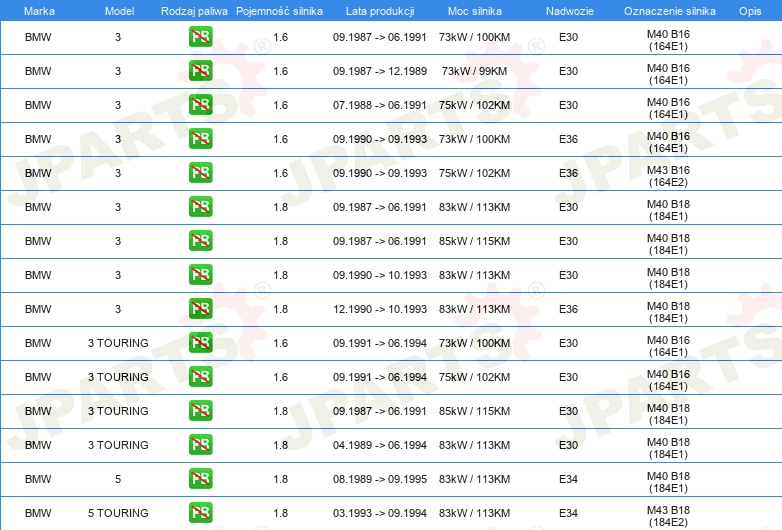This screenshot has width=782, height=530.
Task: Click M40 B18 (184E1) in the 08.1989 -> 09.1995 row
Action: (668, 482)
